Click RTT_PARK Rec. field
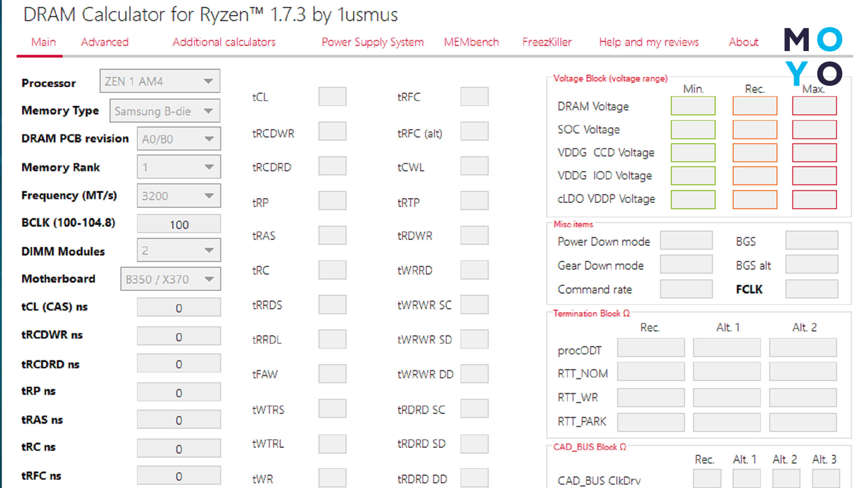 point(651,422)
